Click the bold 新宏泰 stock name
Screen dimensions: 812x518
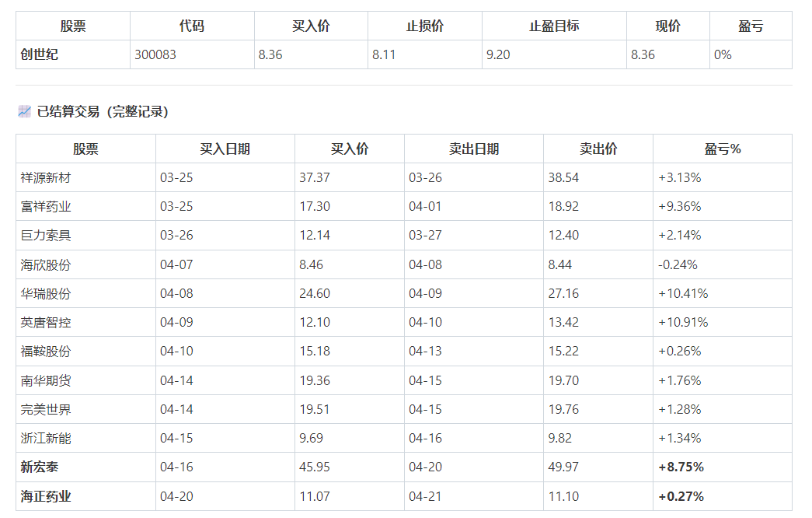(40, 467)
